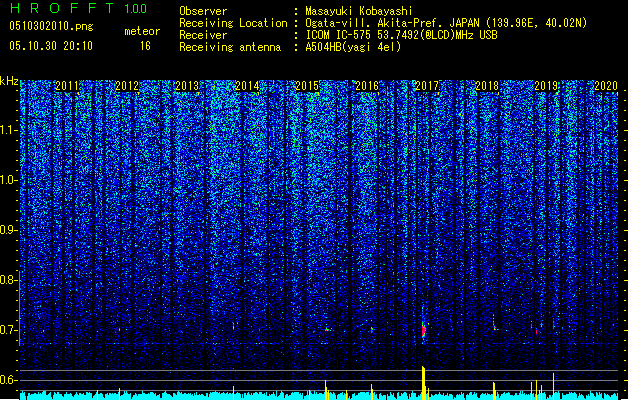Click the Receiving antenna label
Viewport: 629px width, 400px height.
coord(230,47)
